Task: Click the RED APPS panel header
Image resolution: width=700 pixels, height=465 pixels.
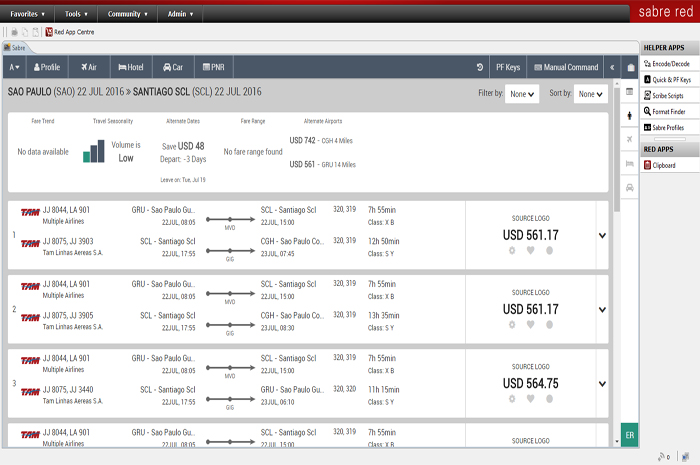Action: pos(670,149)
